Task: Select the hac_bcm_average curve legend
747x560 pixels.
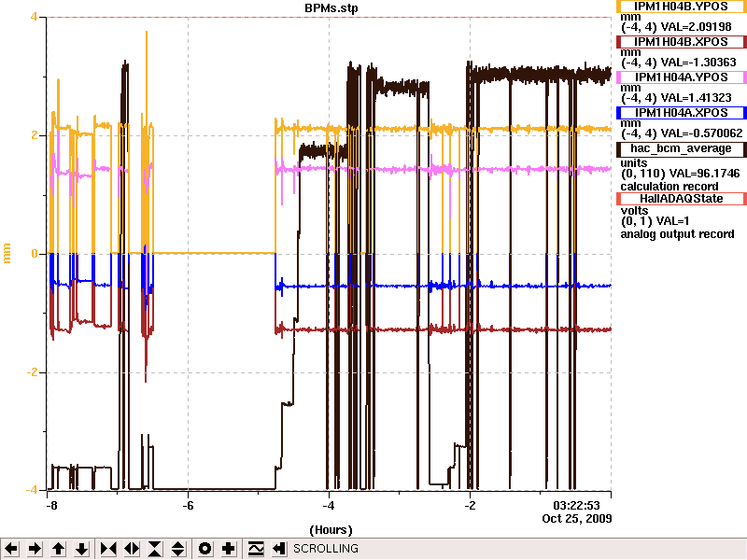Action: coord(682,148)
